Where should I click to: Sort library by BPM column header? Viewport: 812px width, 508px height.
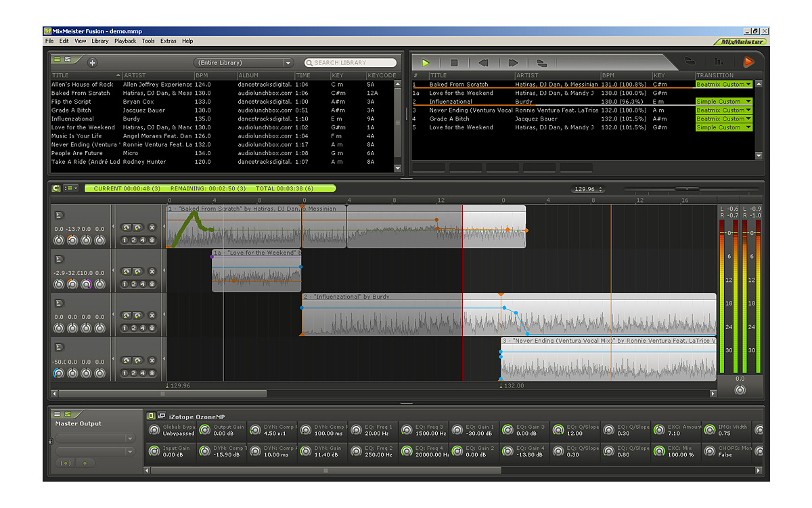click(215, 75)
